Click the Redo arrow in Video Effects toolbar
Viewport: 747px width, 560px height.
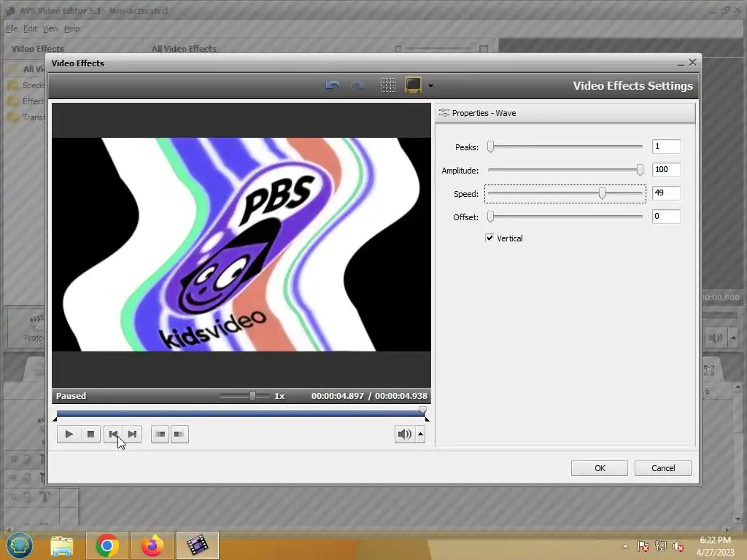point(357,86)
